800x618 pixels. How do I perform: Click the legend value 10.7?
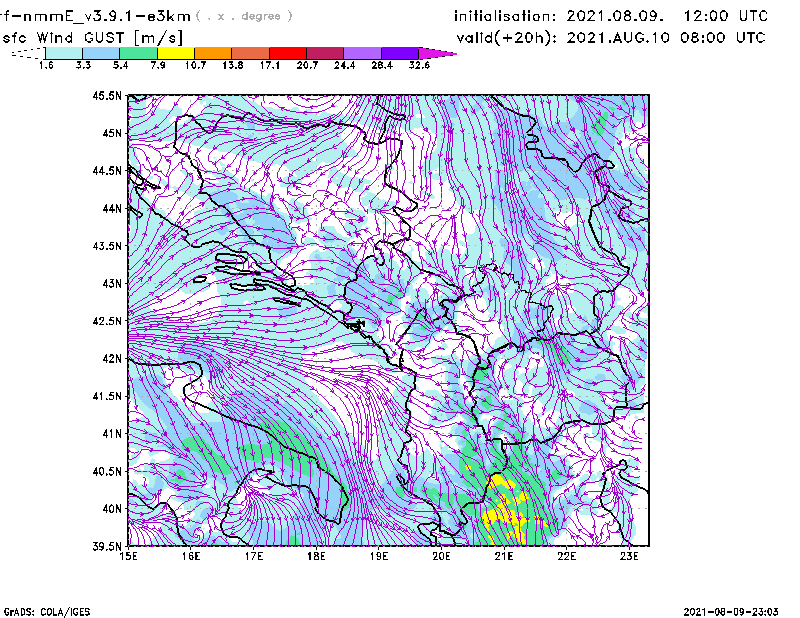pos(195,65)
